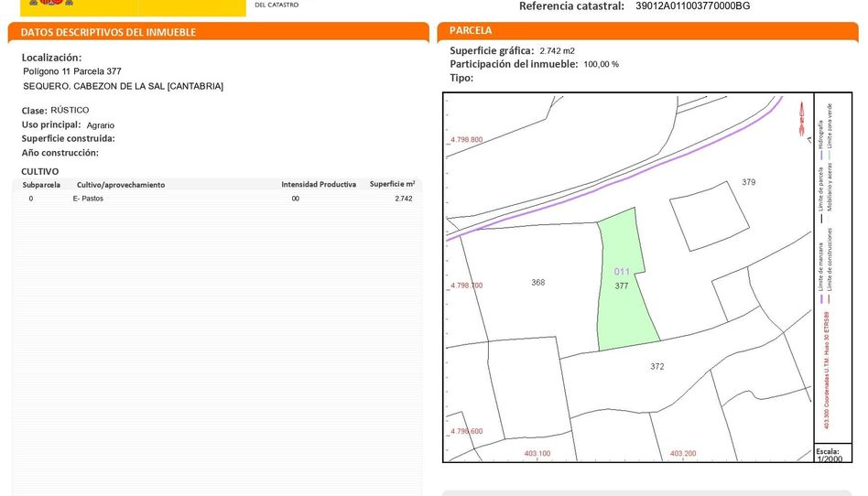Click parcel label 379 on the map
Viewport: 868px width, 496px height.
tap(749, 182)
